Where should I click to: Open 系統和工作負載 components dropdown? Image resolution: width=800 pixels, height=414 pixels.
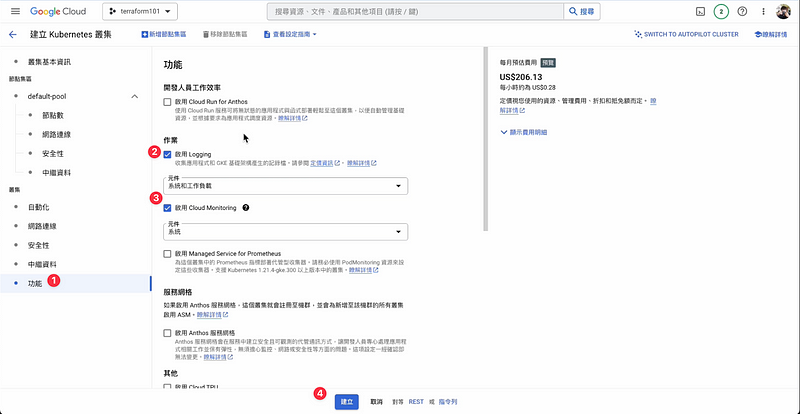pos(286,186)
